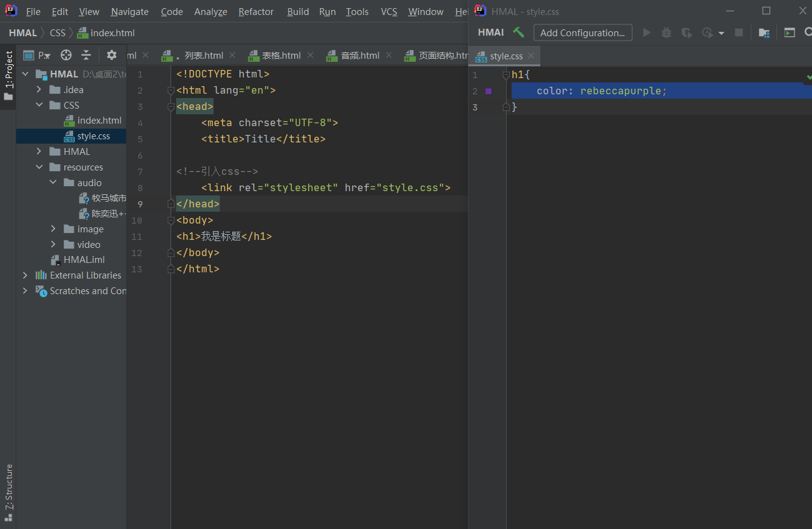Click index.html in the navigation breadcrumb
Screen dimensions: 812x529
pyautogui.click(x=106, y=32)
